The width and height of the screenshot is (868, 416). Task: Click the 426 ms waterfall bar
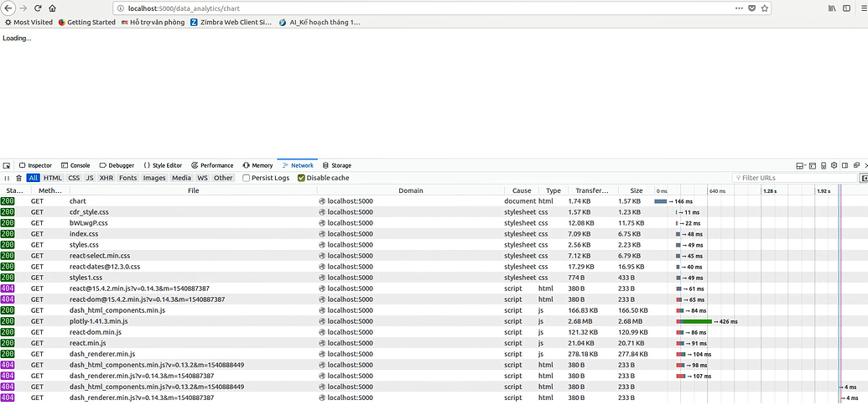(x=694, y=321)
